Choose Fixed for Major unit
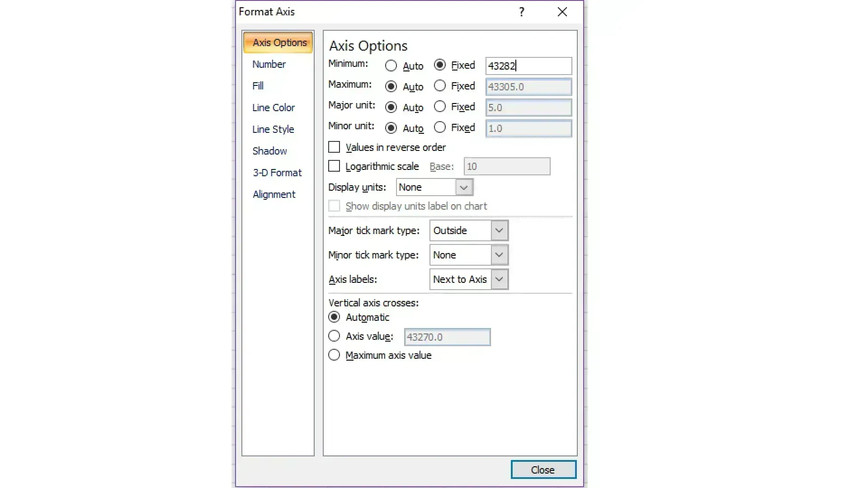The image size is (868, 488). click(x=440, y=107)
